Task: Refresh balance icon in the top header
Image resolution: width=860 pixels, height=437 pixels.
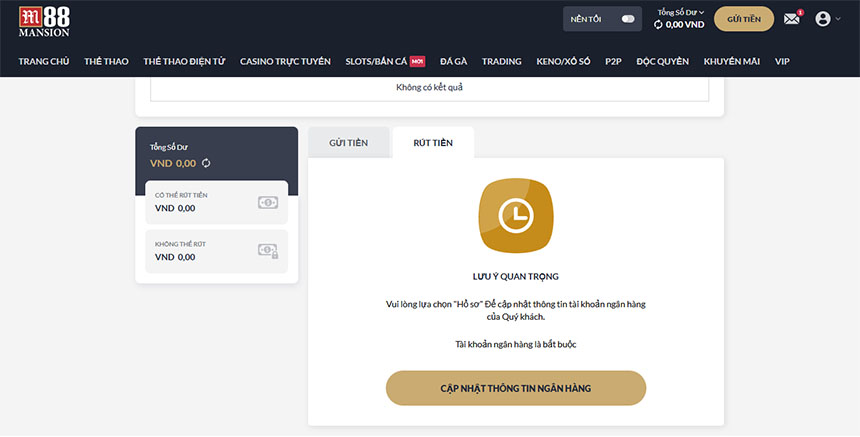Action: pyautogui.click(x=658, y=25)
